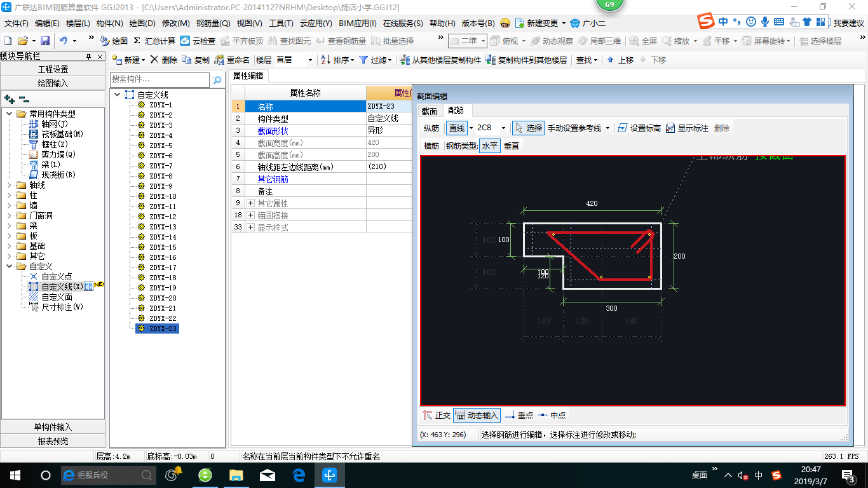This screenshot has width=868, height=488.
Task: Set rebar type to 水平
Action: click(x=490, y=146)
